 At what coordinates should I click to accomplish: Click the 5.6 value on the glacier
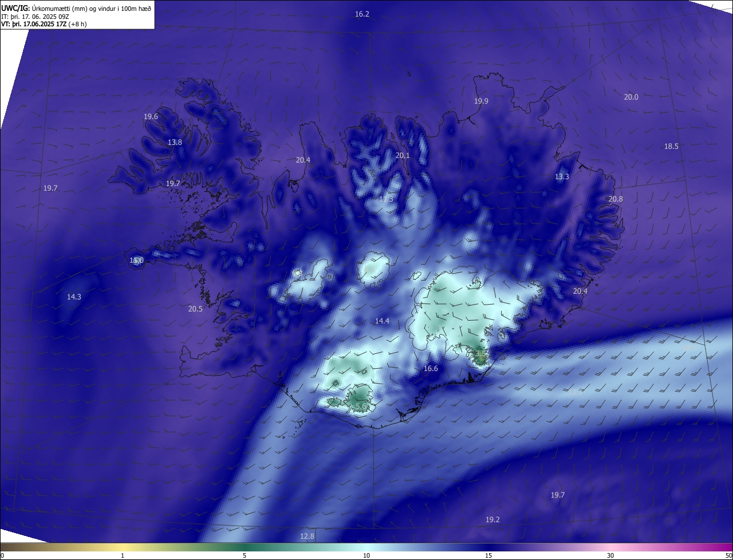pos(361,406)
